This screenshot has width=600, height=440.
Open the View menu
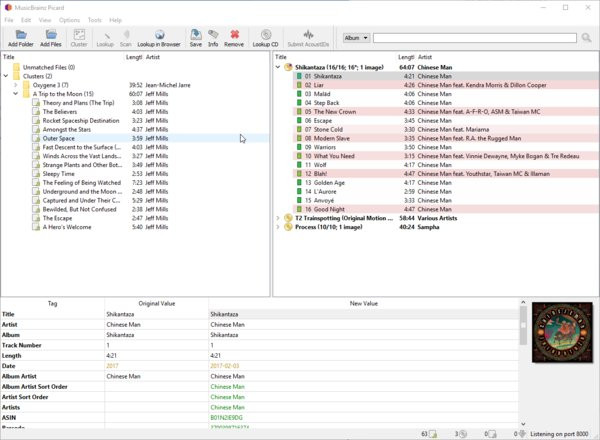[x=44, y=20]
